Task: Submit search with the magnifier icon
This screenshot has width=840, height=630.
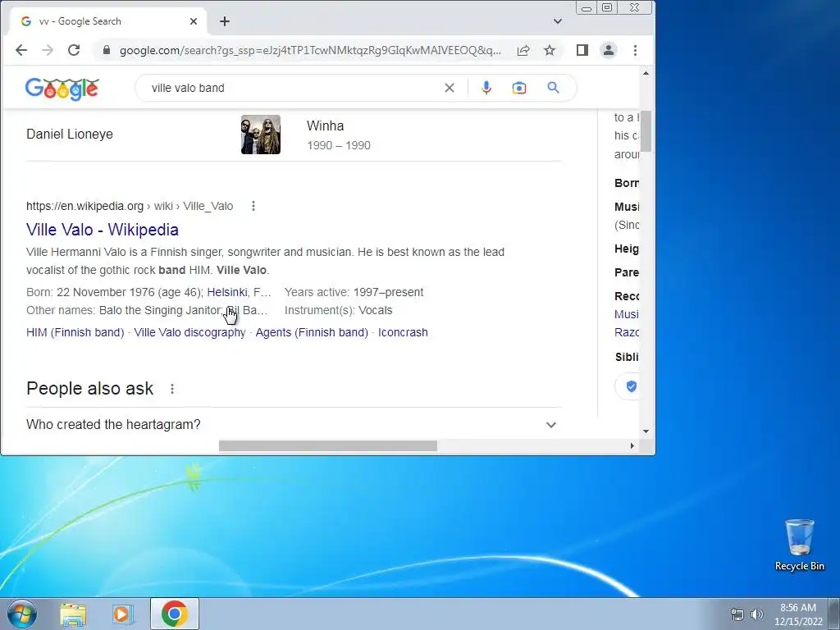Action: (x=554, y=87)
